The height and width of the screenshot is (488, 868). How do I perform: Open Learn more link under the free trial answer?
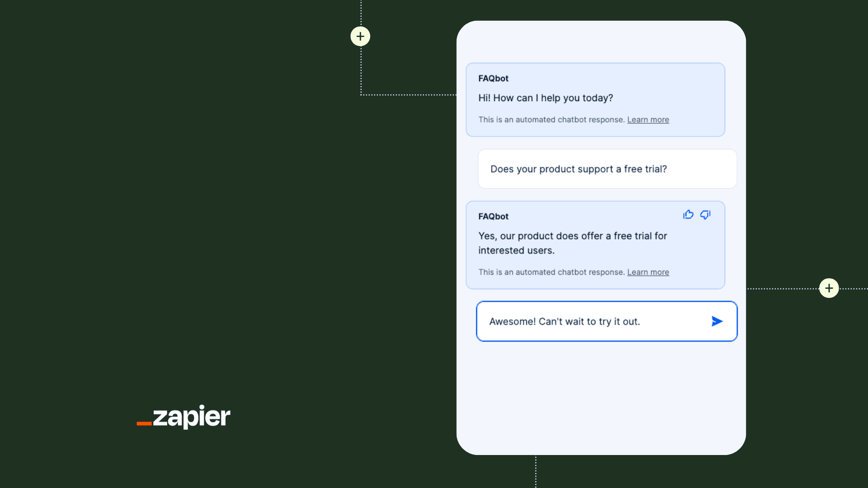[x=648, y=272]
